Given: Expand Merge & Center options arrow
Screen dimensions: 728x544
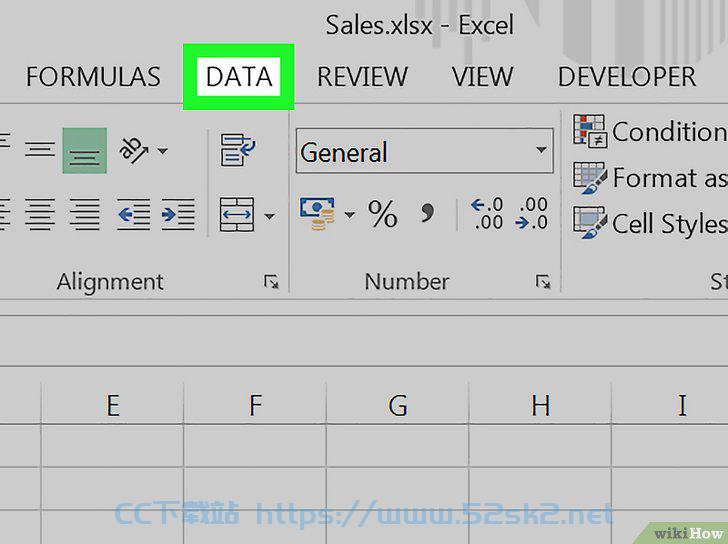Looking at the screenshot, I should (x=269, y=216).
